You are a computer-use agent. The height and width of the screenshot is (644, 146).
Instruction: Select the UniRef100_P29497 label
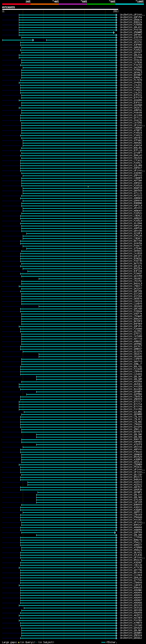pos(131,273)
